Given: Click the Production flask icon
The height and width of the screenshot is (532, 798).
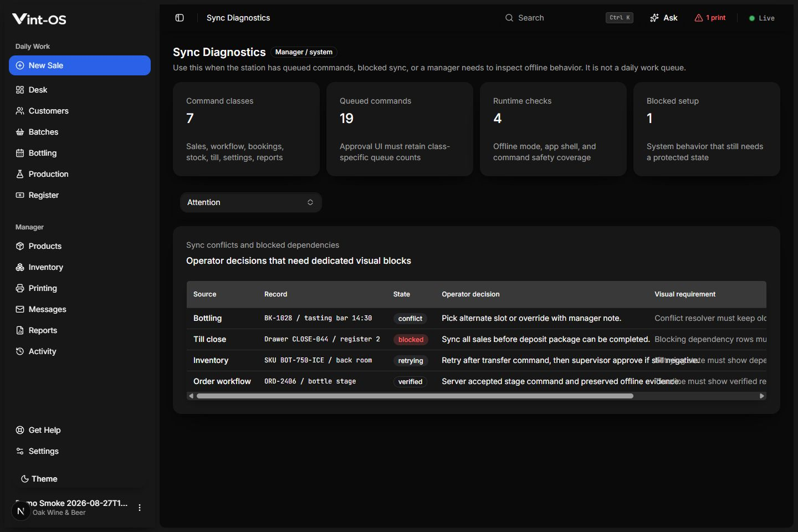Looking at the screenshot, I should point(20,174).
